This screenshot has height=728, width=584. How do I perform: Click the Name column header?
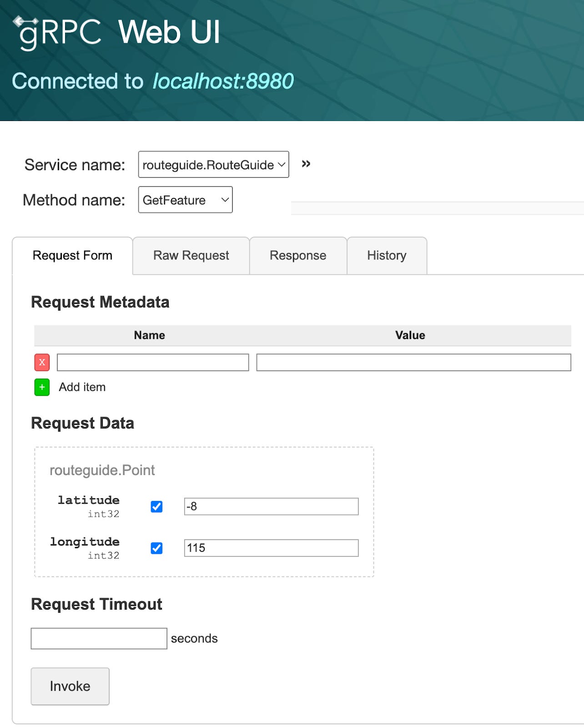149,335
